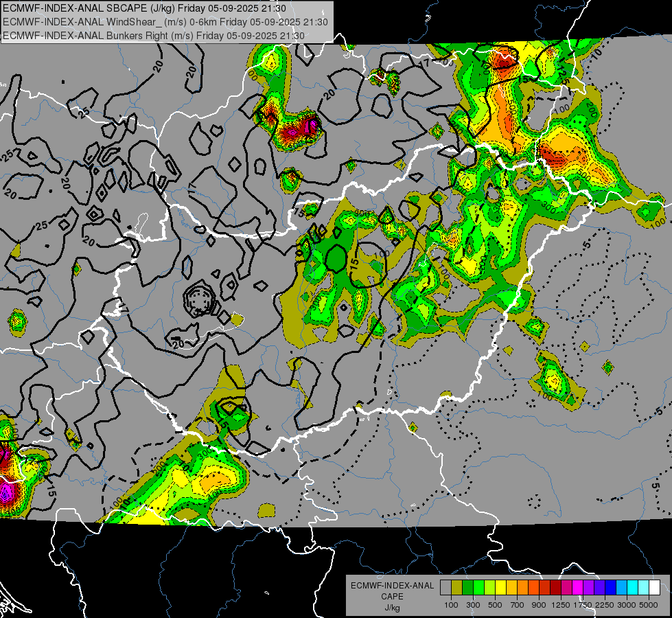Select the yellow-green legend swatch

click(x=490, y=588)
